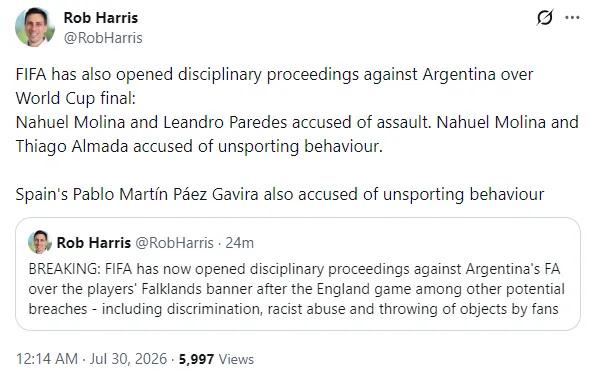
Task: Open quoted tweet starting with BREAKING: FIFA
Action: click(x=298, y=274)
